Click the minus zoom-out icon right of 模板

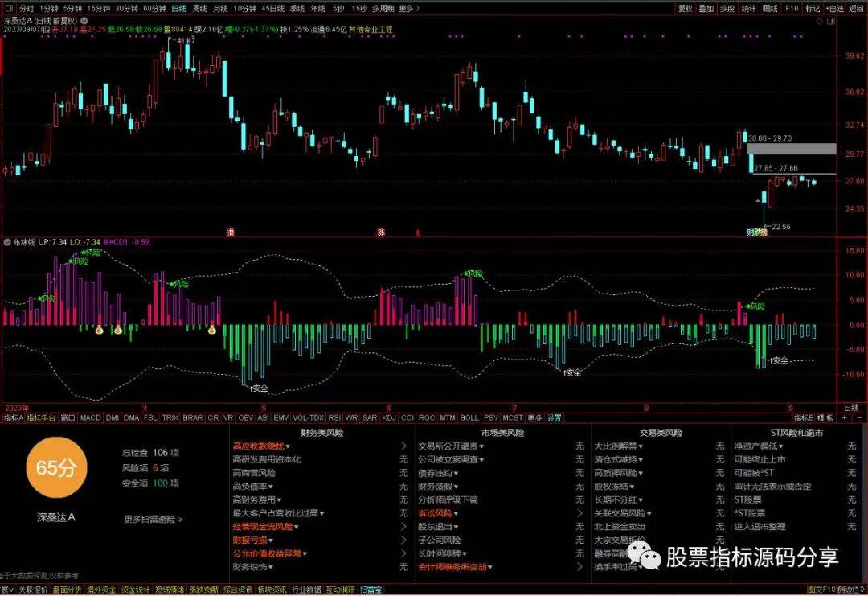pyautogui.click(x=859, y=417)
